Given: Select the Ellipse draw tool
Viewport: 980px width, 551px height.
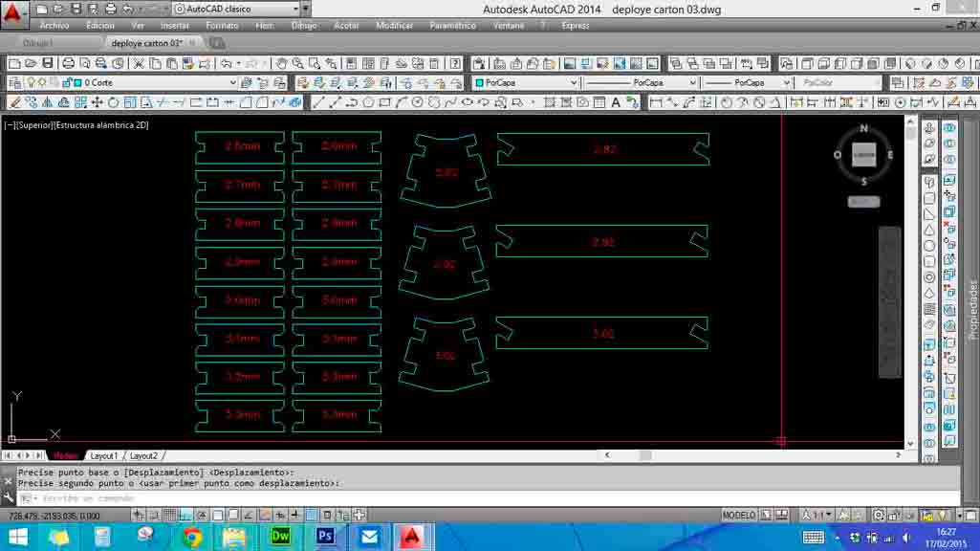Looking at the screenshot, I should 467,102.
